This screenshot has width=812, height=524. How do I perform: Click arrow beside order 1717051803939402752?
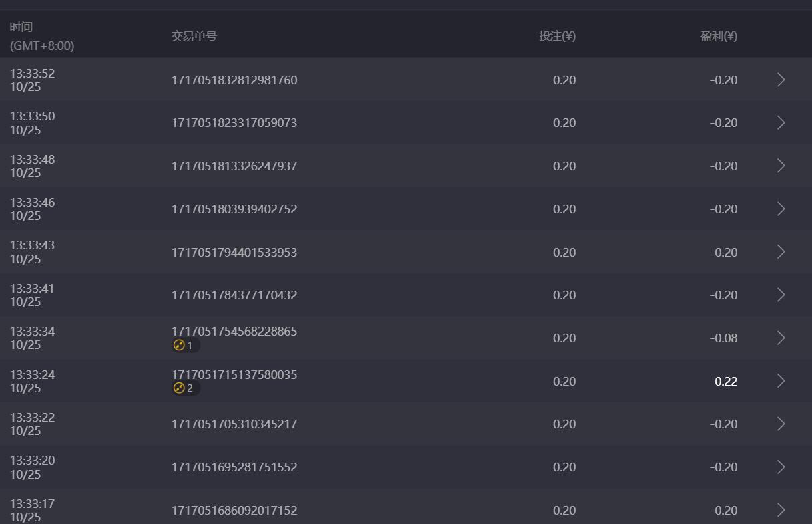pos(781,209)
